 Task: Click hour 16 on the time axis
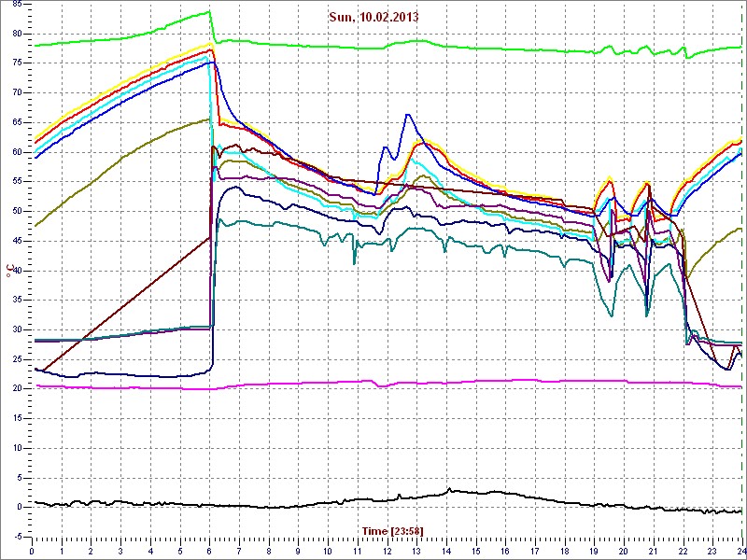pyautogui.click(x=504, y=552)
